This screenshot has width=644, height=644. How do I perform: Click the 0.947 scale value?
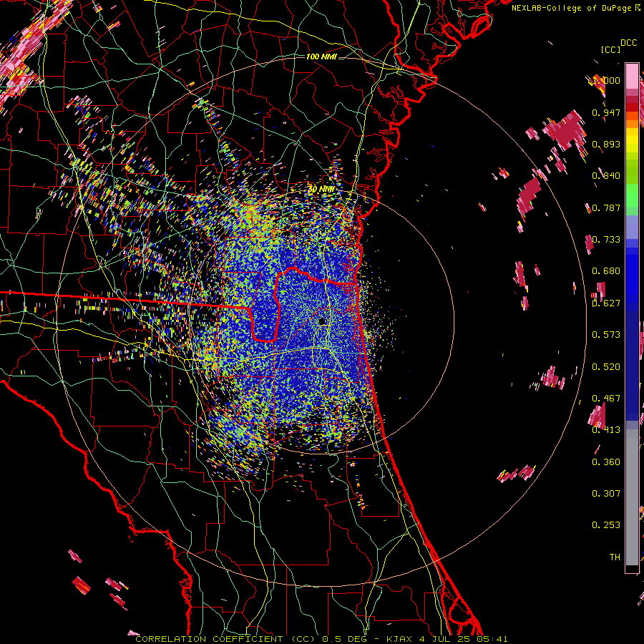606,112
